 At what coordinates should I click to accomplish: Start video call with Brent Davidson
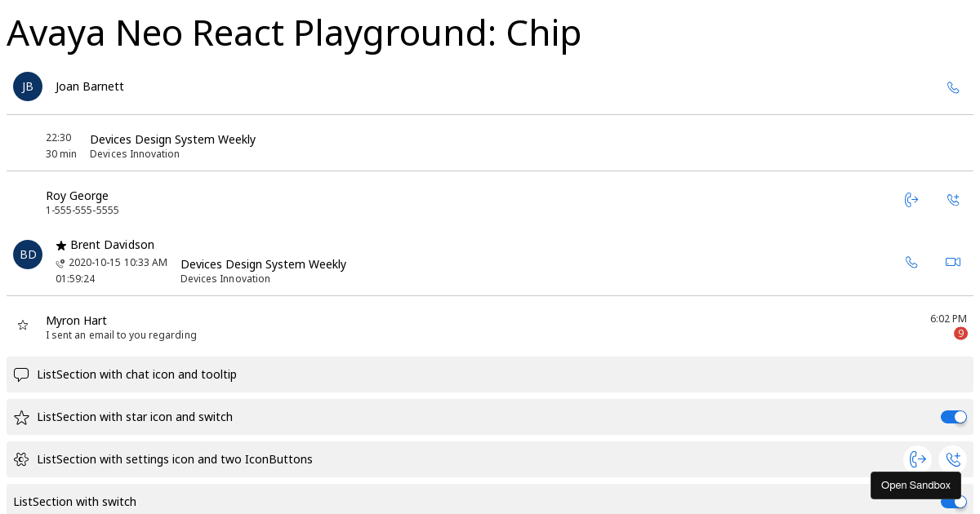click(x=953, y=262)
